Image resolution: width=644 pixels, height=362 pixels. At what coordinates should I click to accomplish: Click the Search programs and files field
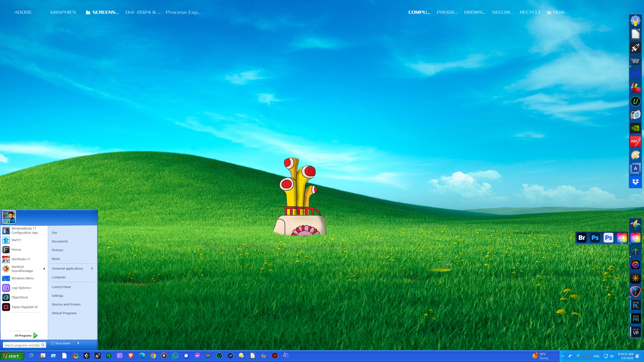tap(22, 345)
